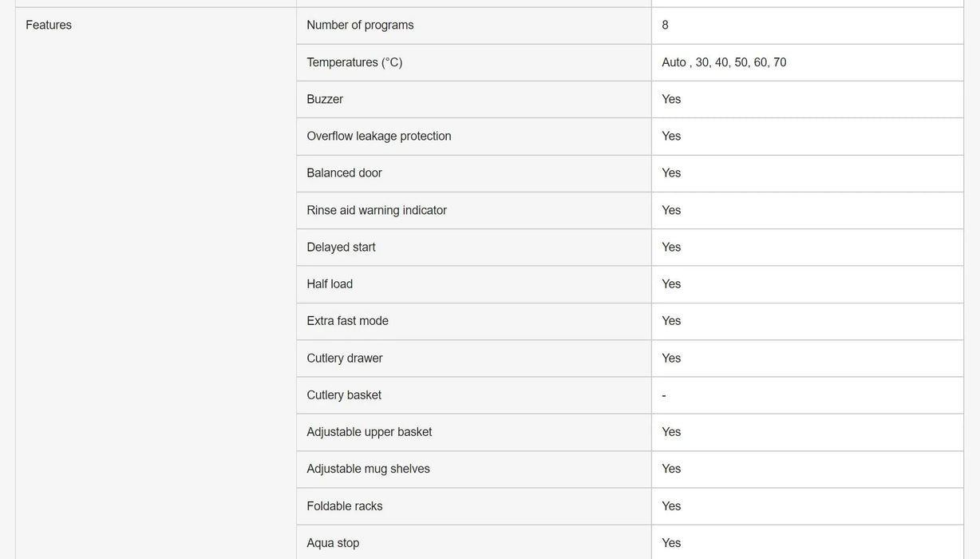Viewport: 980px width, 559px height.
Task: Click the "Features" section heading cell
Action: (x=49, y=25)
